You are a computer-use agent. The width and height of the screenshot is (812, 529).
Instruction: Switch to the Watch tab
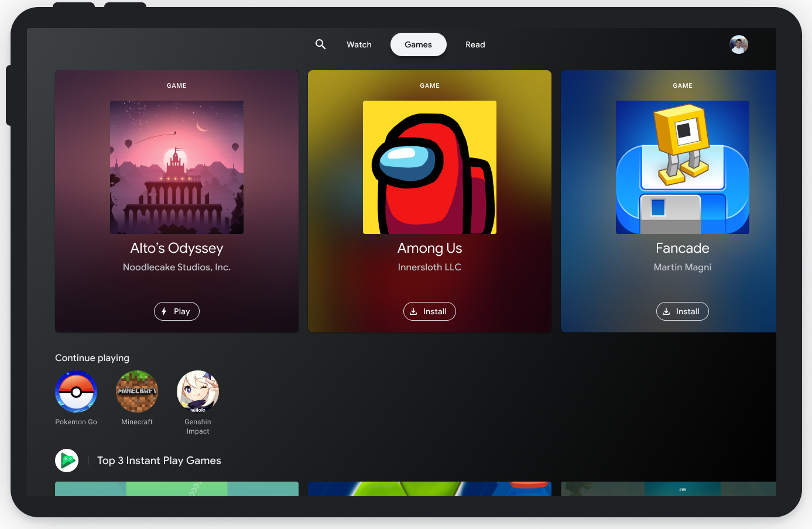point(359,44)
